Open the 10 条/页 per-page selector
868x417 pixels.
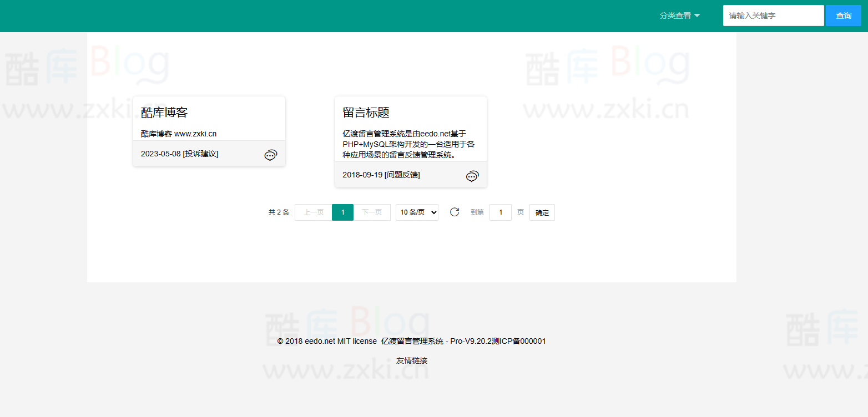pyautogui.click(x=417, y=212)
